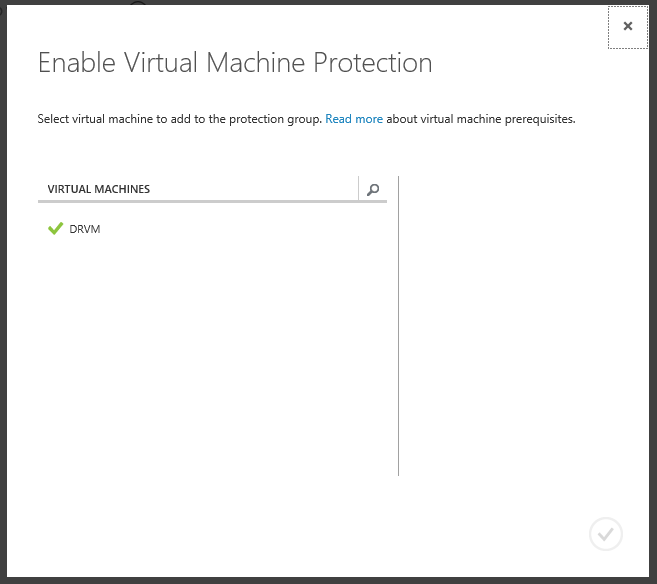Click the search magnifier icon
The image size is (657, 584).
[373, 189]
